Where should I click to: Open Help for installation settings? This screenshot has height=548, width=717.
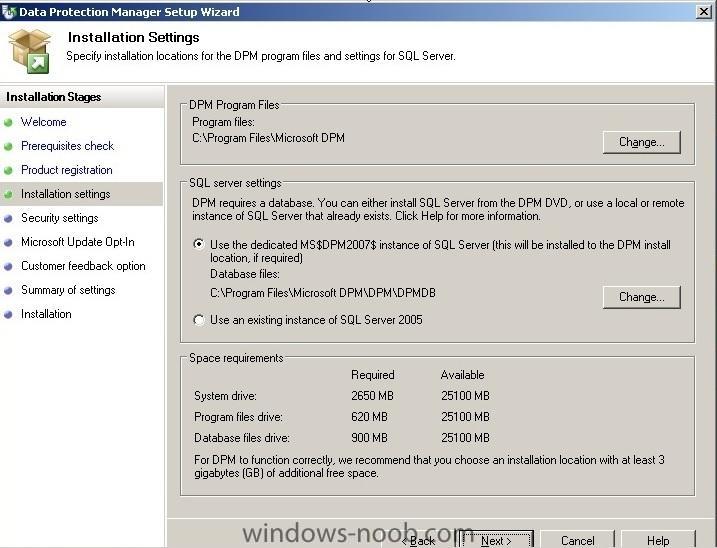tap(658, 540)
